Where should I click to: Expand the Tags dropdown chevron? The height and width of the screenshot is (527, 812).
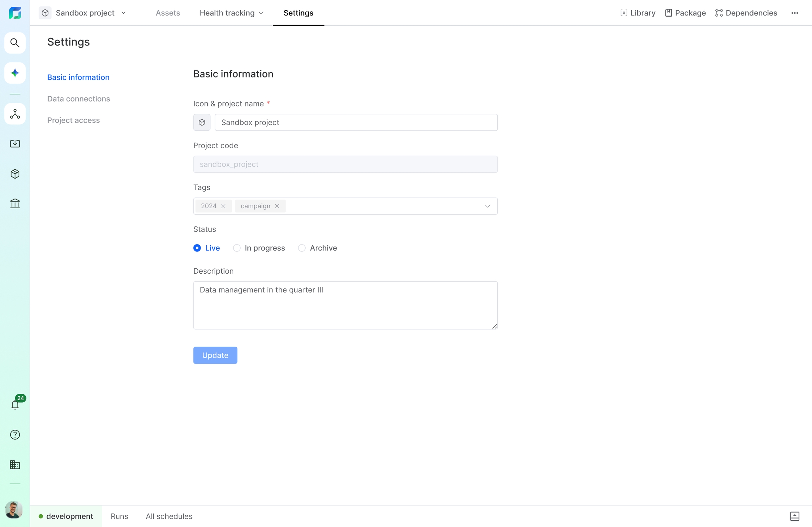click(487, 206)
